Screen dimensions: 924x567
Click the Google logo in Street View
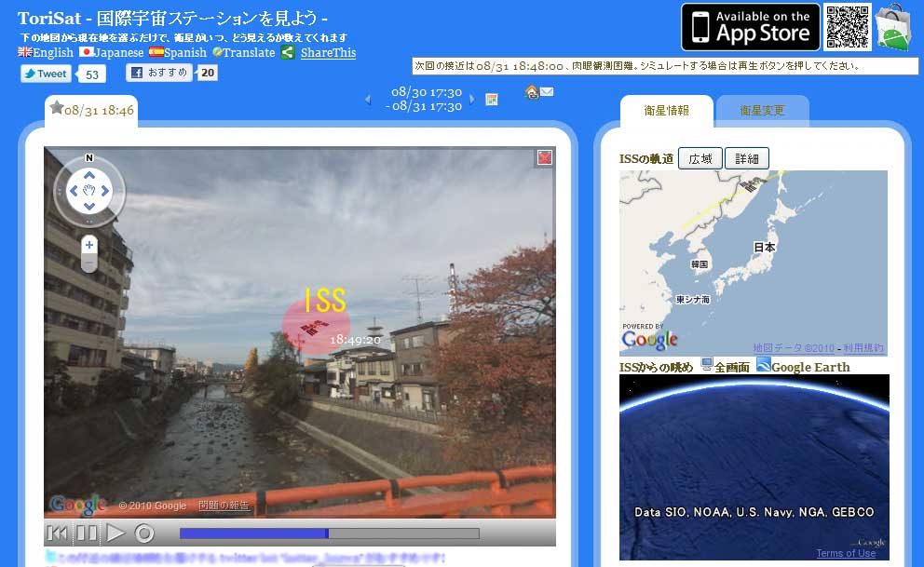click(x=78, y=505)
